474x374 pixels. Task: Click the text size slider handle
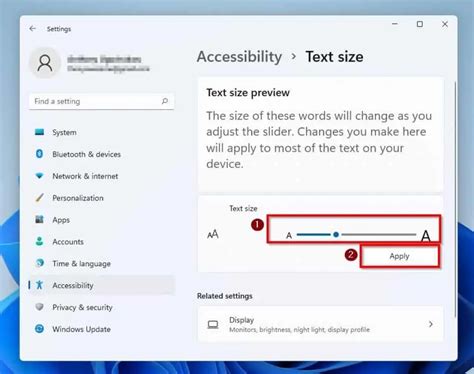pyautogui.click(x=336, y=235)
